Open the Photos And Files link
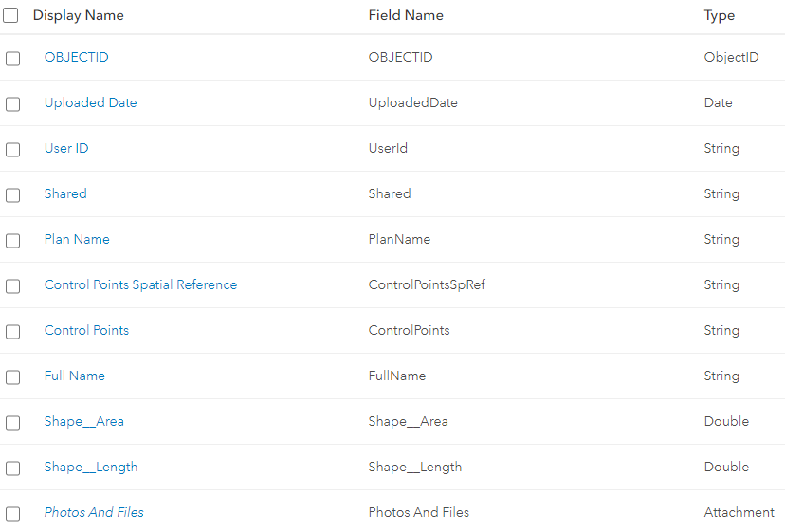785x532 pixels. click(94, 512)
